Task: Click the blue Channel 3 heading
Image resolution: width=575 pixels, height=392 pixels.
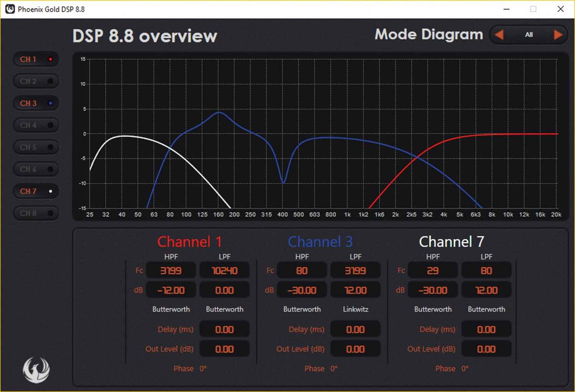Action: click(320, 242)
